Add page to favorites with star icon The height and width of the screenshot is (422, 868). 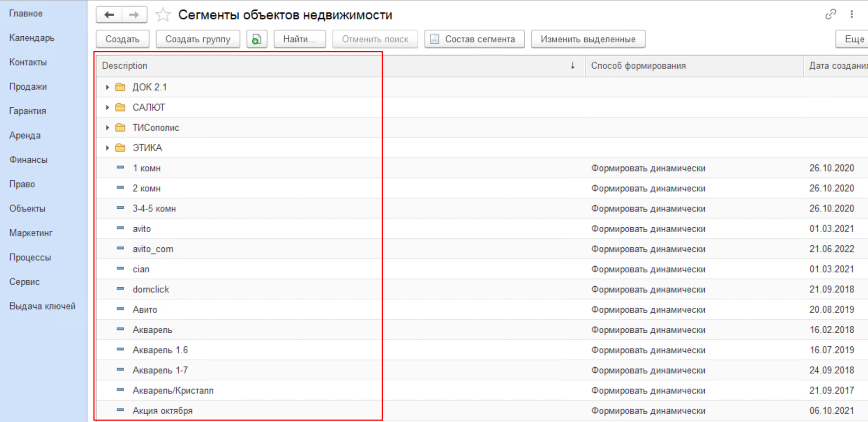click(x=163, y=15)
